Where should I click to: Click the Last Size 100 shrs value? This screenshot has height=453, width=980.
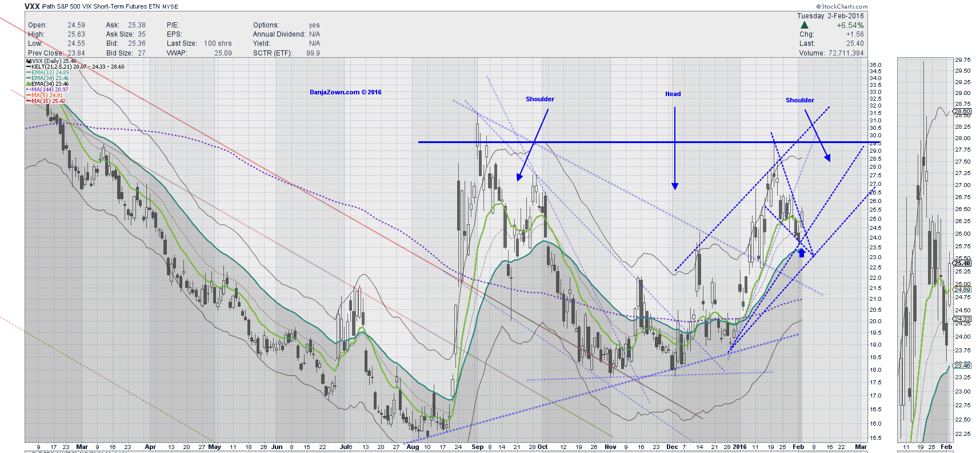[218, 43]
